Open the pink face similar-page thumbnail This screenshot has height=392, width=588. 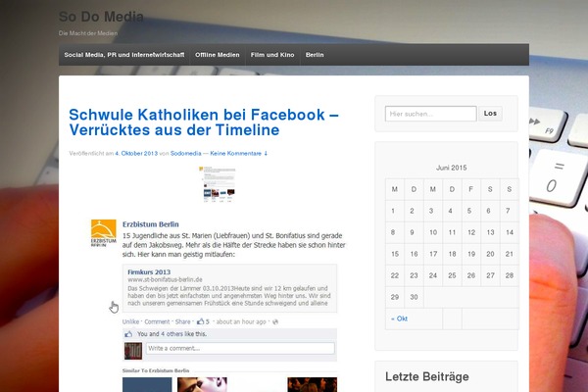click(x=202, y=385)
